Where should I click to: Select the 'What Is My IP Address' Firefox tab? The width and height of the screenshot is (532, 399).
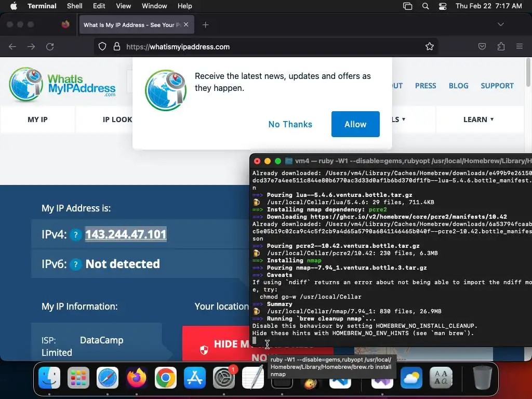[137, 25]
